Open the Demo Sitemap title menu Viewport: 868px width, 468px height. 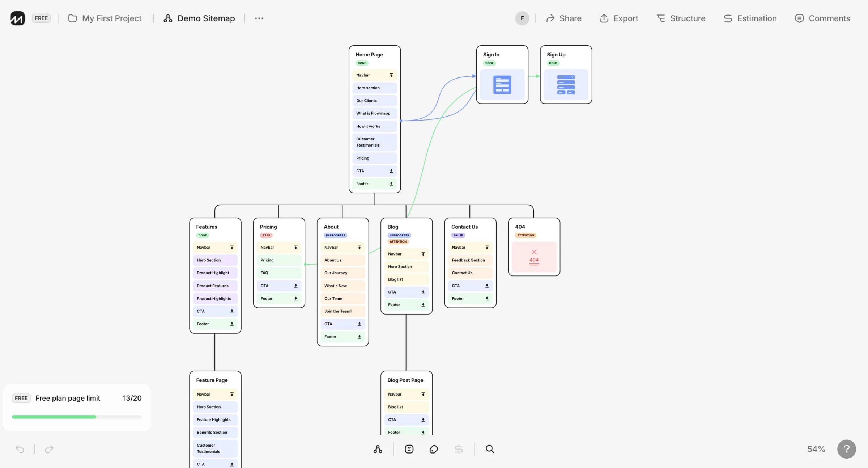[199, 18]
